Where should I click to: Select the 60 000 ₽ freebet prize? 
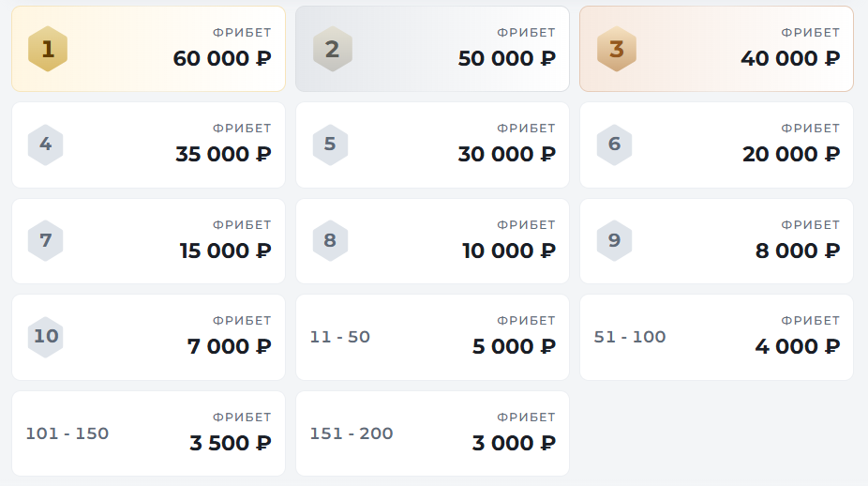[222, 59]
